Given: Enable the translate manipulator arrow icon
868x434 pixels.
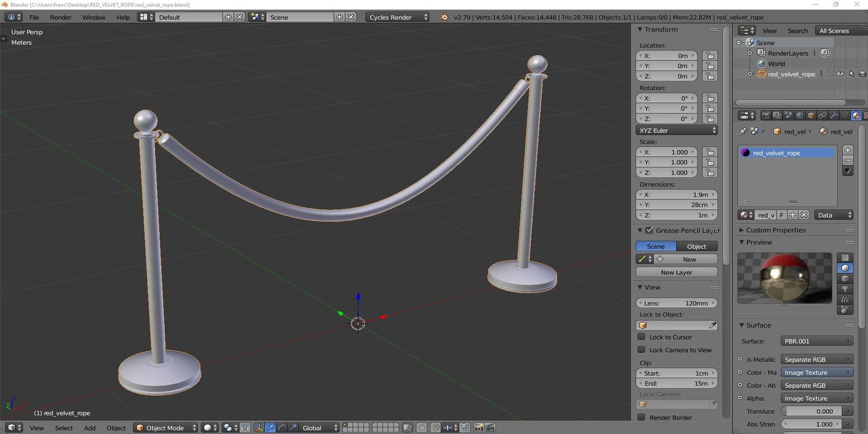Looking at the screenshot, I should point(270,428).
